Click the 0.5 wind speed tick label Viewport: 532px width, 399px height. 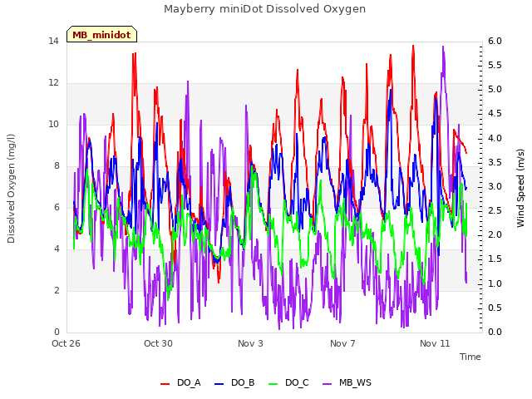click(x=495, y=308)
